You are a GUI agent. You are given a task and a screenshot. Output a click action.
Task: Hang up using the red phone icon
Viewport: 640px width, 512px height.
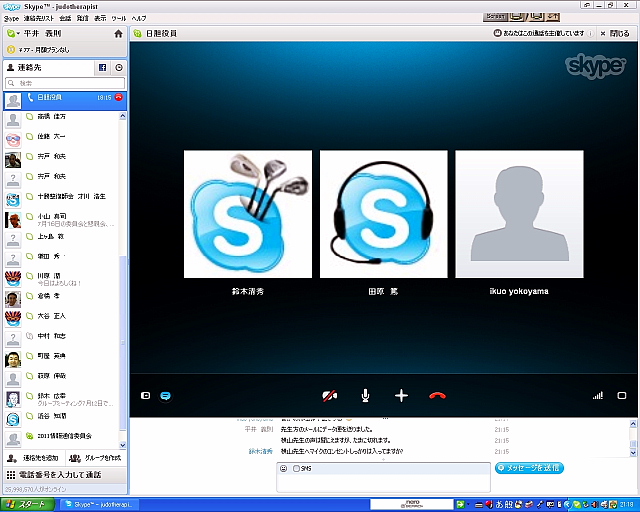(x=437, y=395)
